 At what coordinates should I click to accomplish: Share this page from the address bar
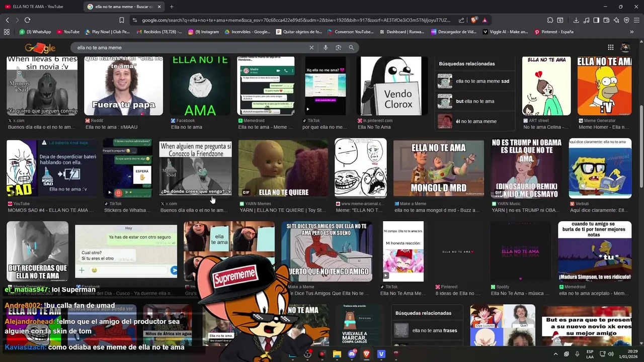[461, 20]
